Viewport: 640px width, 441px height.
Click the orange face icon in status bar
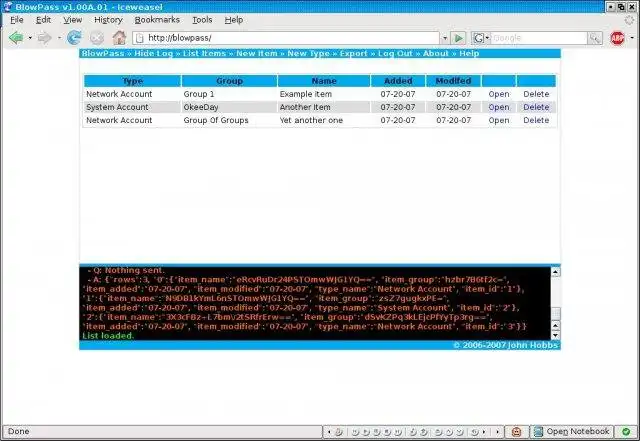point(516,432)
